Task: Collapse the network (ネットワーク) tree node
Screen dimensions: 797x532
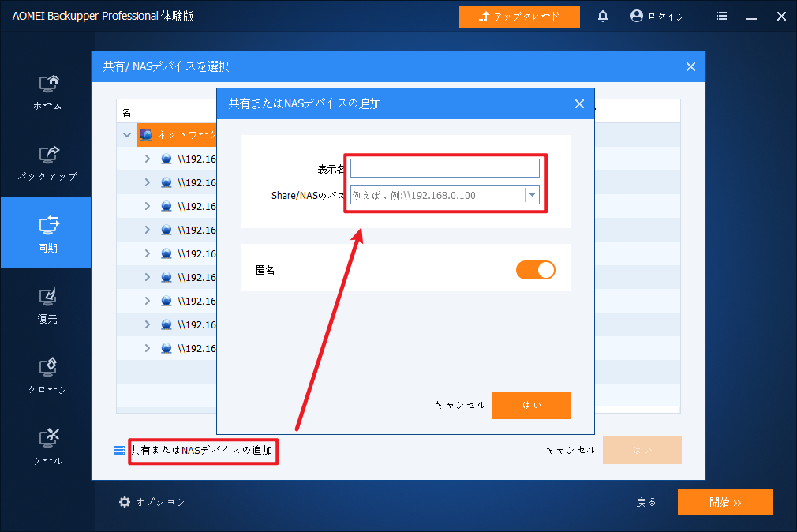Action: (x=127, y=135)
